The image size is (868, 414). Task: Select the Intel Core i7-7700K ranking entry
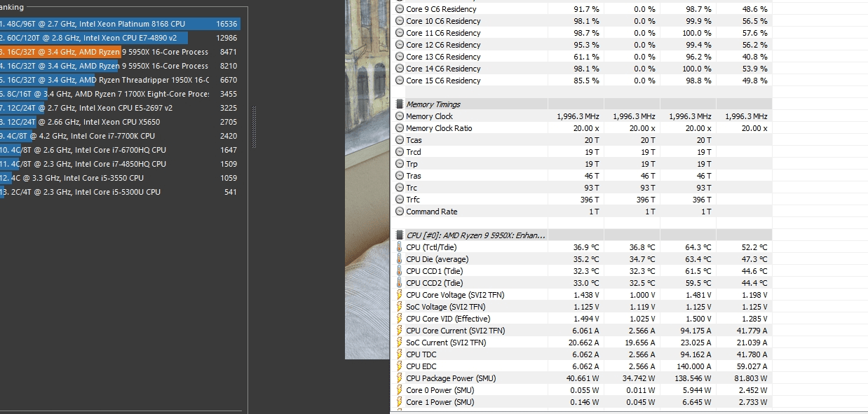(120, 136)
